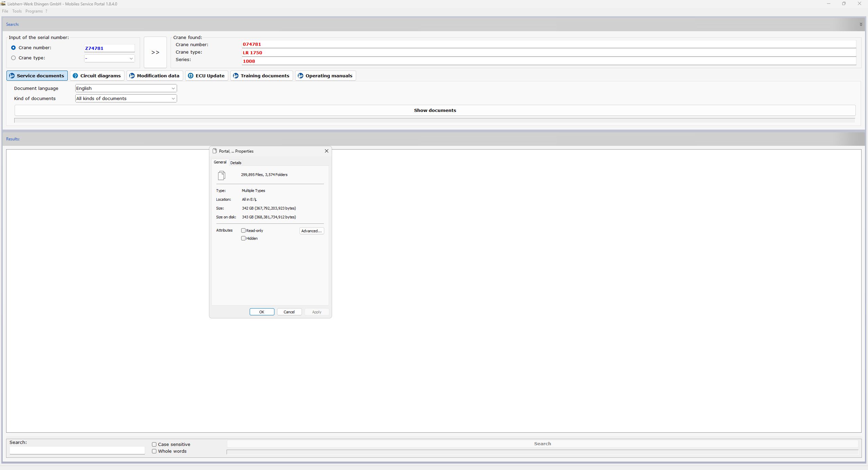The image size is (868, 470).
Task: Enable the Whole words checkbox
Action: (154, 451)
